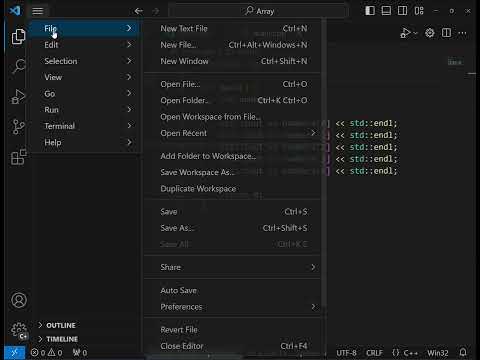Choose New File... entry
The height and width of the screenshot is (360, 480).
233,45
